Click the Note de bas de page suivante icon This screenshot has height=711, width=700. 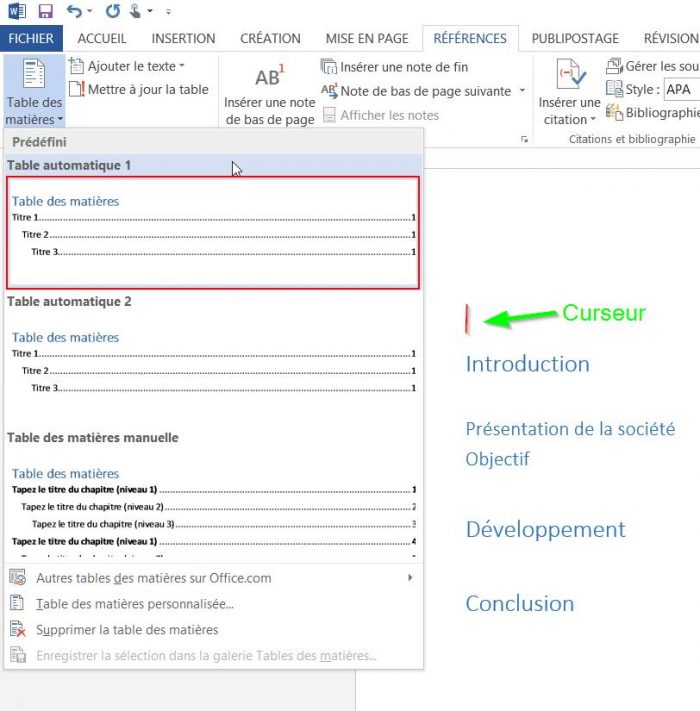pos(329,91)
